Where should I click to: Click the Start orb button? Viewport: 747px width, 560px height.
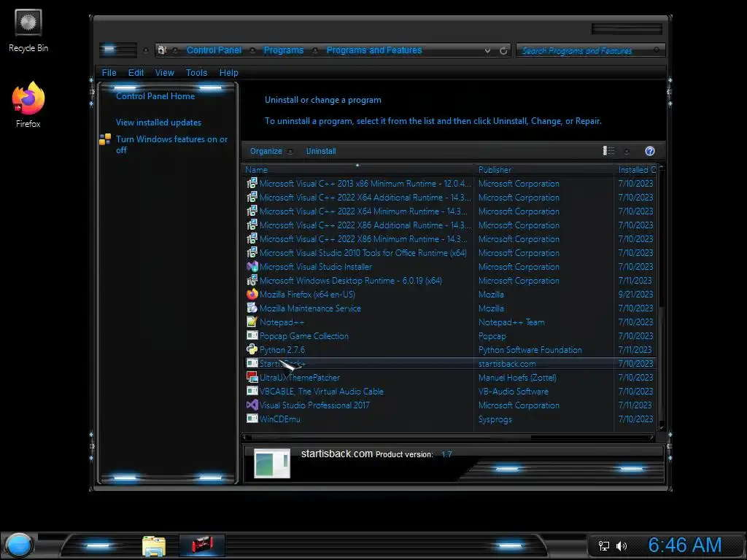[19, 545]
